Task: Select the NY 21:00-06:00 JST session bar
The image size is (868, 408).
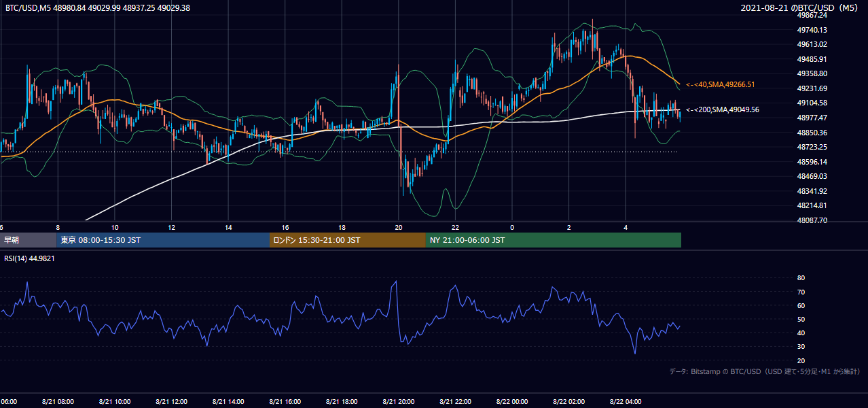Action: pyautogui.click(x=554, y=240)
